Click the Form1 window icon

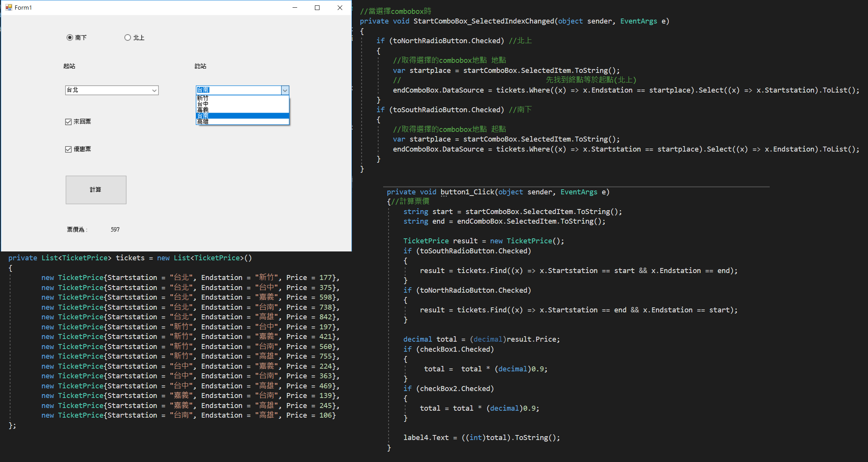9,7
